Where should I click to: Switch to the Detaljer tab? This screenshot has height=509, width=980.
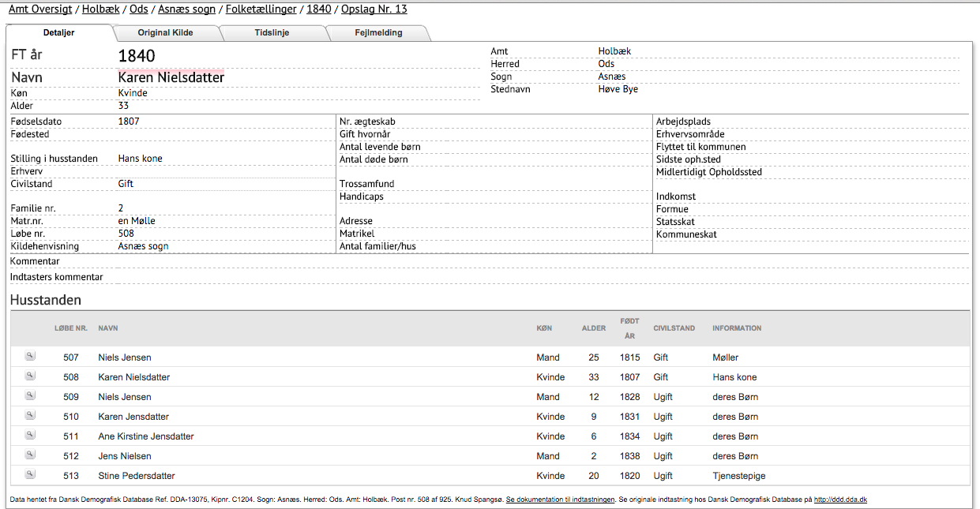pyautogui.click(x=59, y=32)
